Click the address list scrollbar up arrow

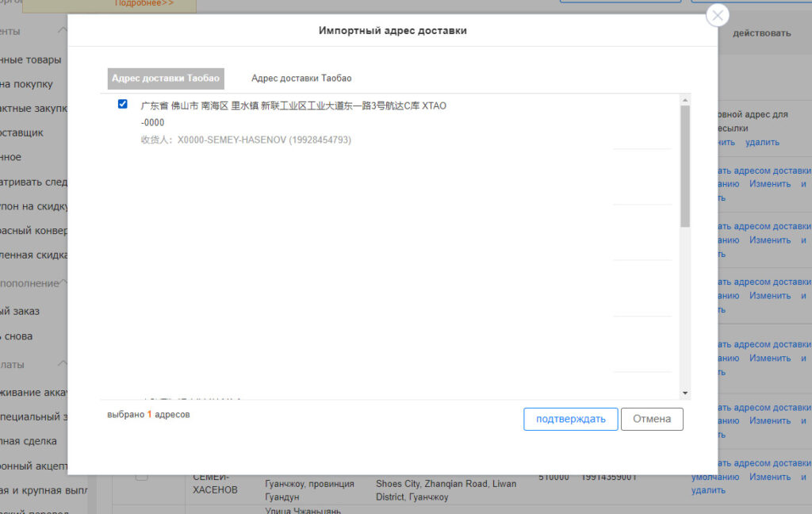[685, 100]
